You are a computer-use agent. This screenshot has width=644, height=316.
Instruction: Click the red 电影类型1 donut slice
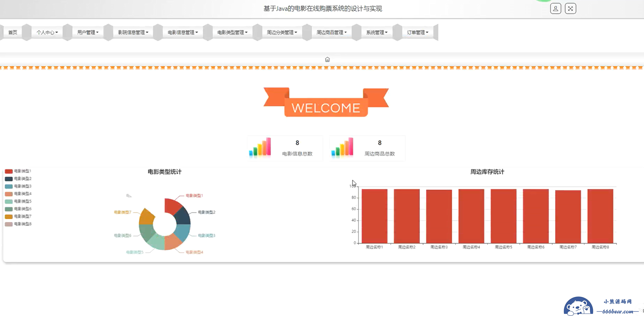pyautogui.click(x=172, y=206)
